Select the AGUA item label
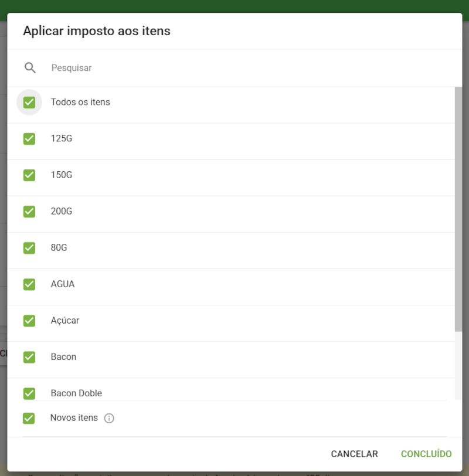 63,284
